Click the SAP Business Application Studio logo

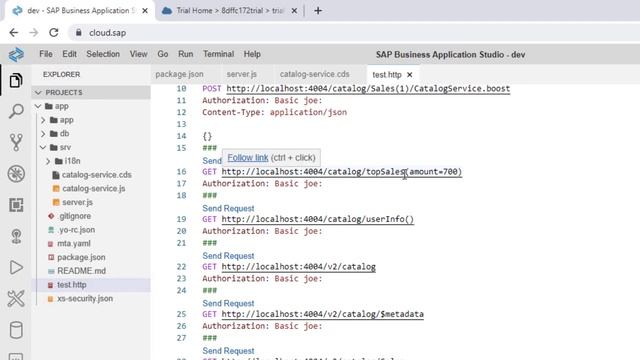click(16, 54)
